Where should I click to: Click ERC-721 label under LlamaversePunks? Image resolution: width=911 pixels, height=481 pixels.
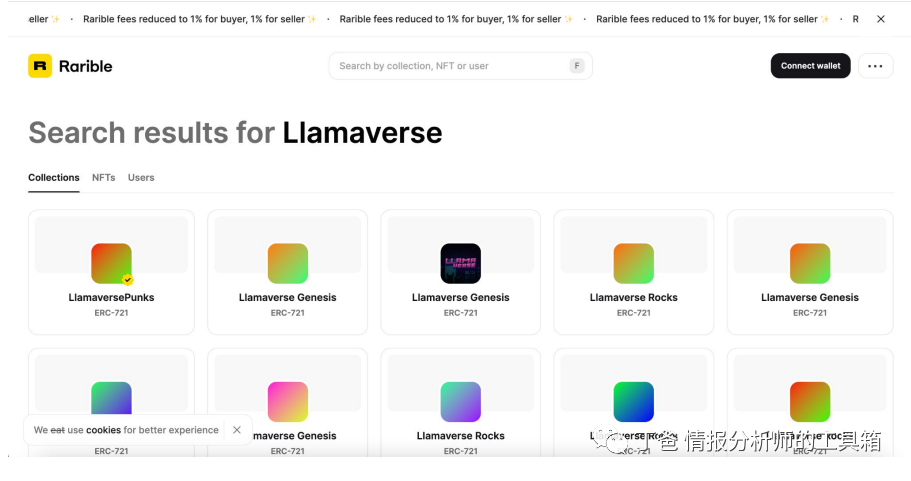point(112,313)
